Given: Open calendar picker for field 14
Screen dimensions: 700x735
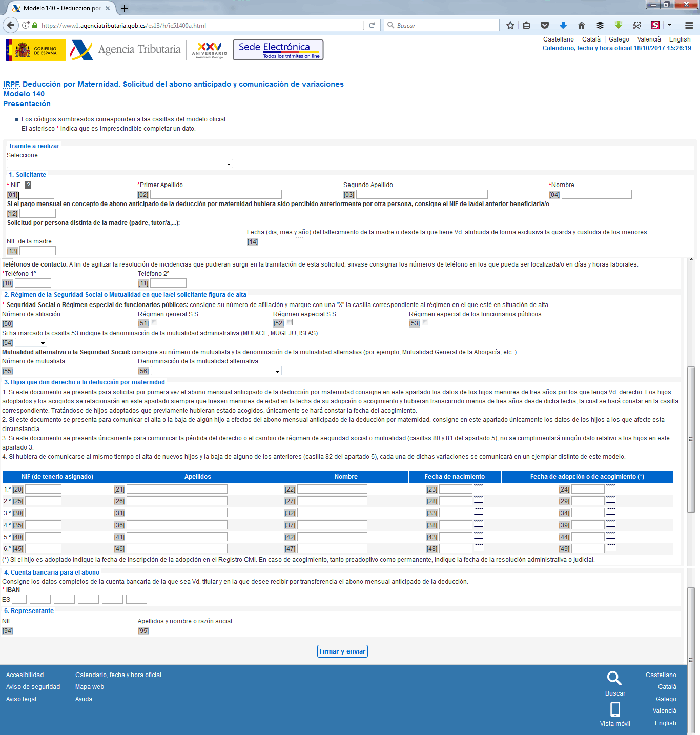Looking at the screenshot, I should (299, 240).
